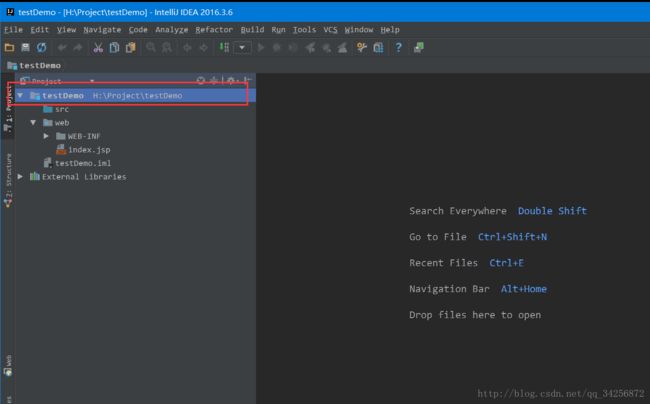The width and height of the screenshot is (650, 404).
Task: Open the VCS menu
Action: (330, 30)
